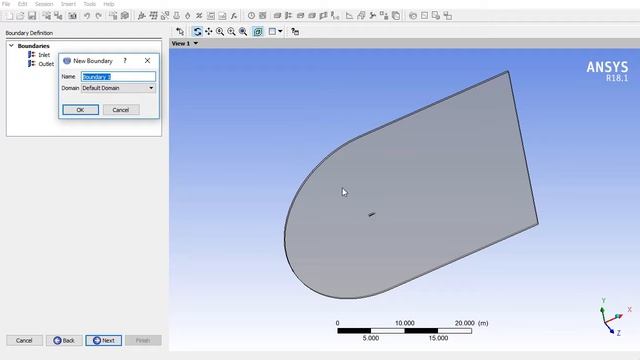The width and height of the screenshot is (640, 360).
Task: Click the Back button
Action: [x=64, y=340]
